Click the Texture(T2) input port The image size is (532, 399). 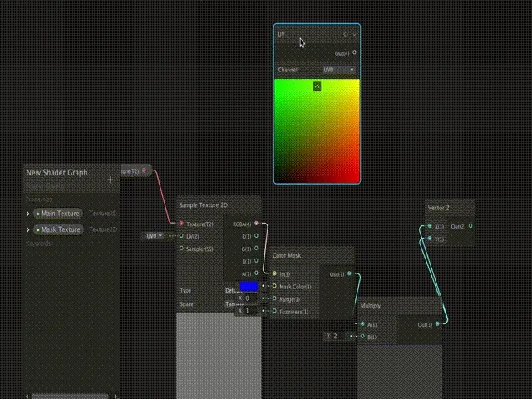[x=181, y=224]
